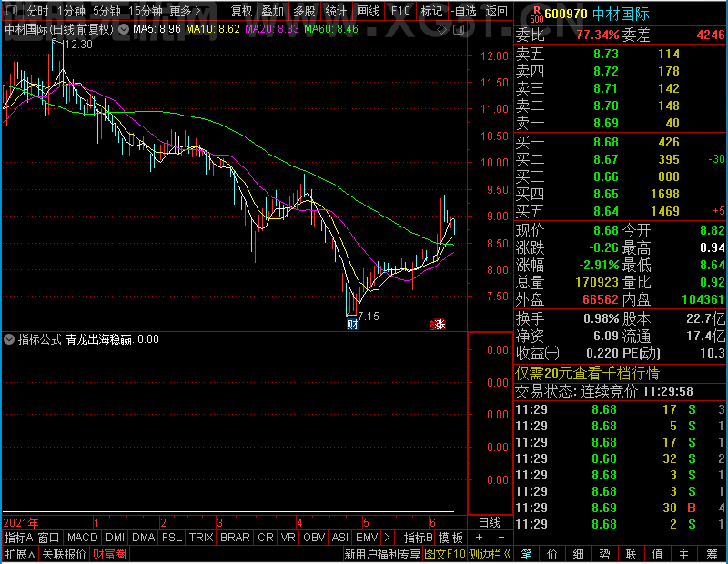The width and height of the screenshot is (728, 564).
Task: Click the 窗口 window button
Action: [49, 538]
